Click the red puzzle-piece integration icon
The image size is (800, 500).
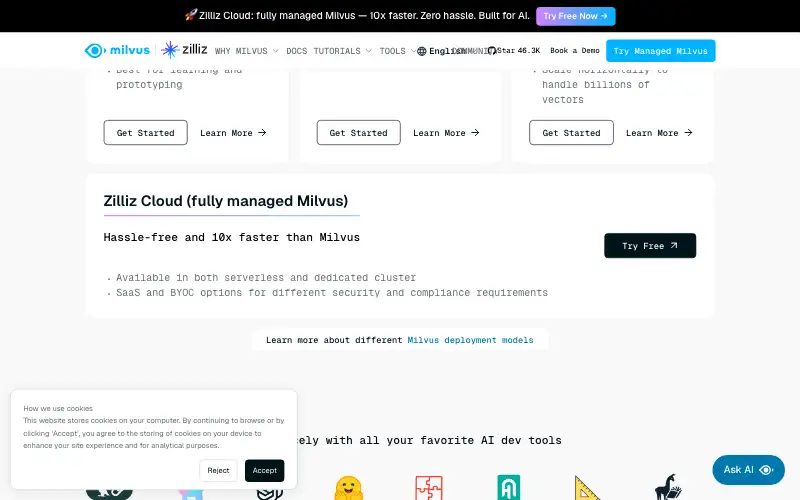(429, 488)
